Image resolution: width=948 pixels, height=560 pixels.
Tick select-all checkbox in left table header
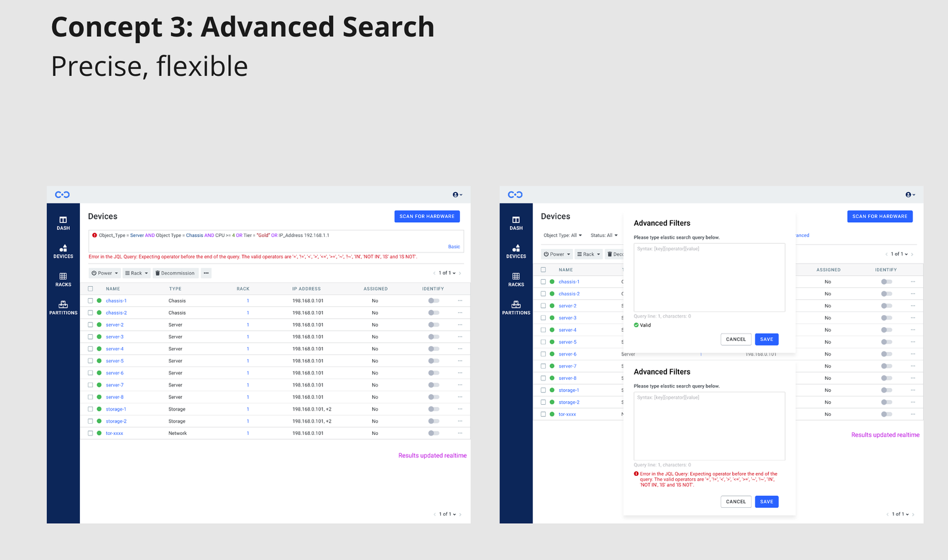tap(91, 289)
